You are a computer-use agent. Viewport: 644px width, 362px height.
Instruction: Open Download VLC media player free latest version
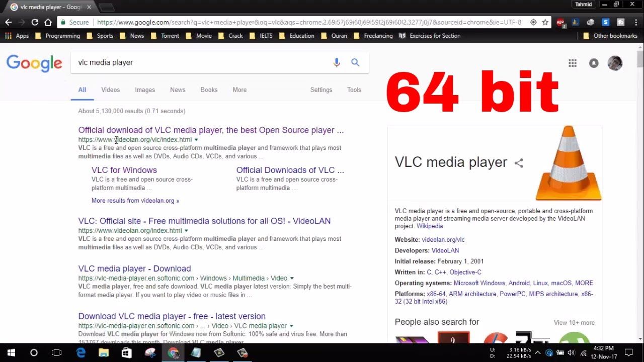[x=172, y=316]
